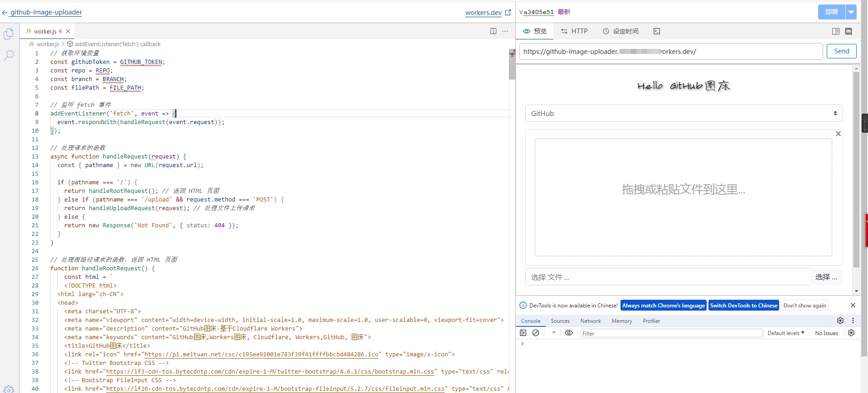Clear the console with the clear icon
The image size is (868, 393).
pos(536,333)
